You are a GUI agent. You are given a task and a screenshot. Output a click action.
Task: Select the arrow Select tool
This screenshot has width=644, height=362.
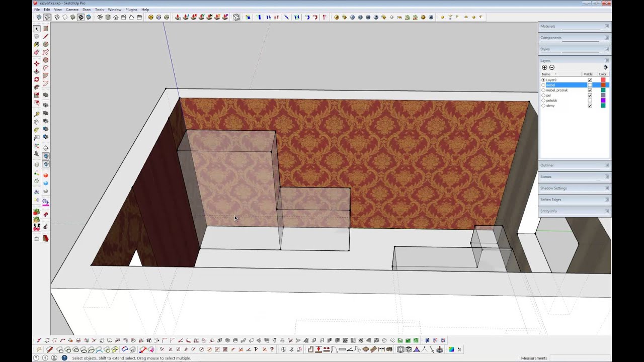36,29
